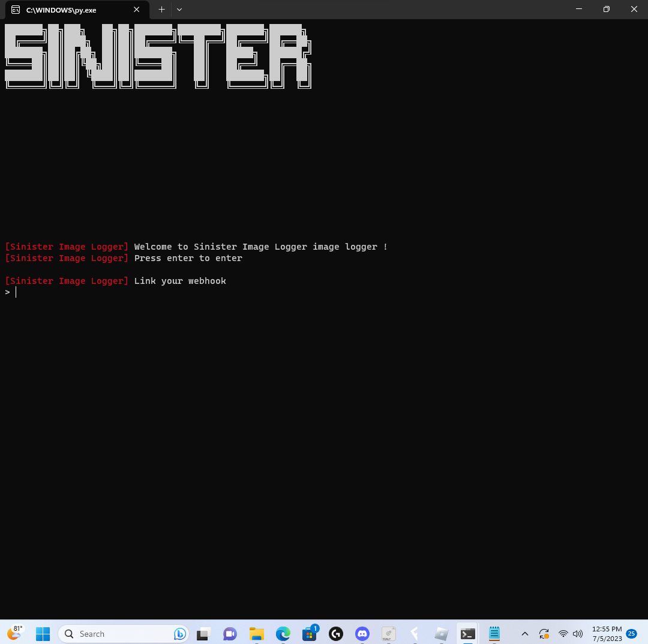Open the Start menu
Viewport: 648px width, 644px height.
point(43,633)
